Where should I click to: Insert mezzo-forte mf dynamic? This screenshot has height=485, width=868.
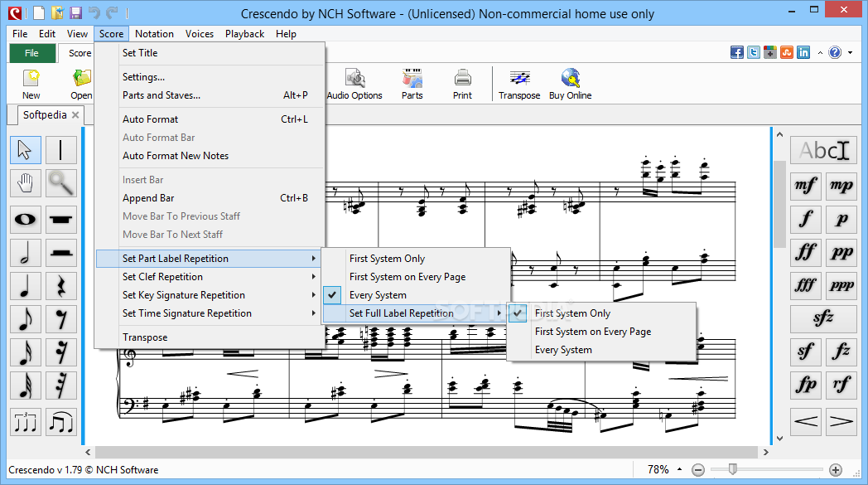tap(805, 187)
